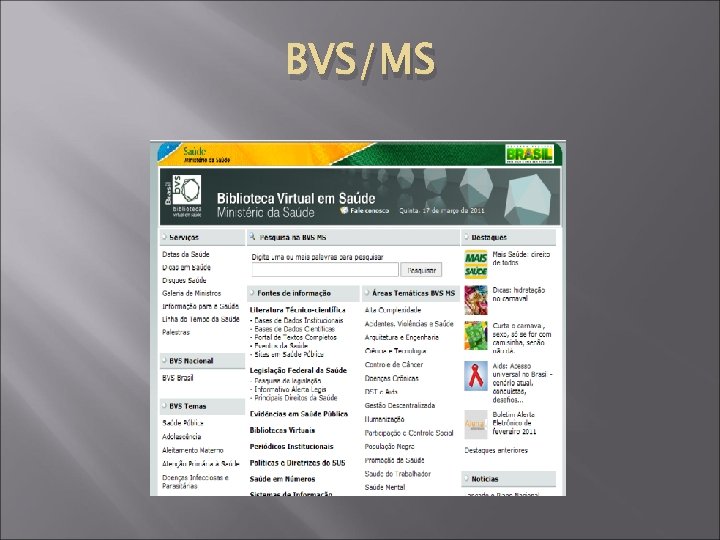Open Promoção da Saúde link
This screenshot has height=540, width=720.
click(x=394, y=460)
